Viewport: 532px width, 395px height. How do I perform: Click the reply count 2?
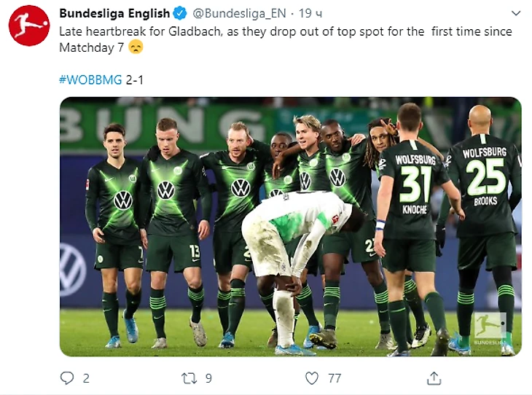86,378
